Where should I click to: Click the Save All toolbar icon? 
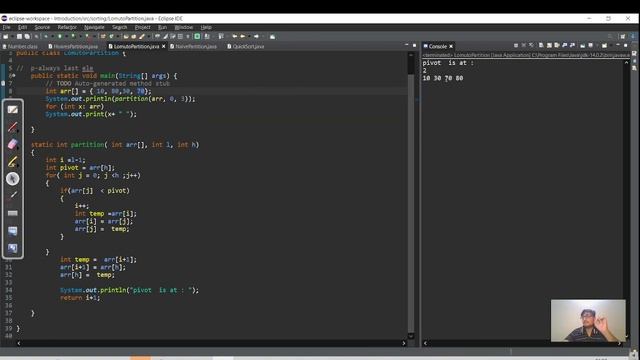[x=27, y=36]
